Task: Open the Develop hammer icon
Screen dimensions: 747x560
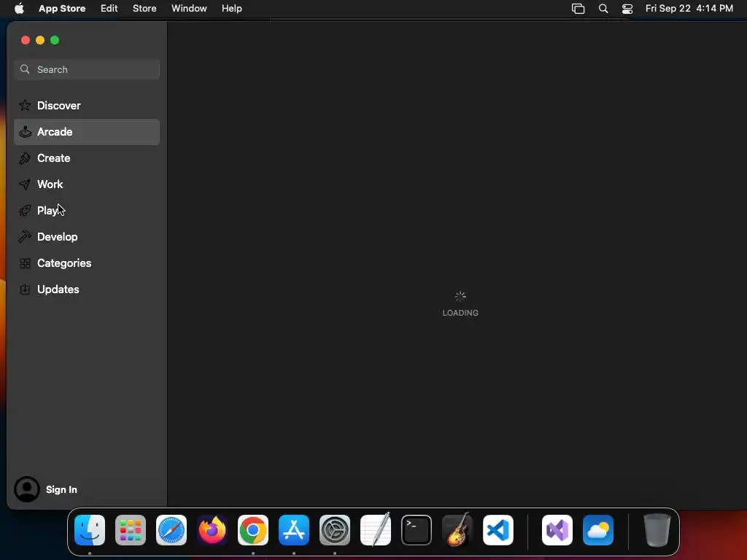Action: click(25, 237)
